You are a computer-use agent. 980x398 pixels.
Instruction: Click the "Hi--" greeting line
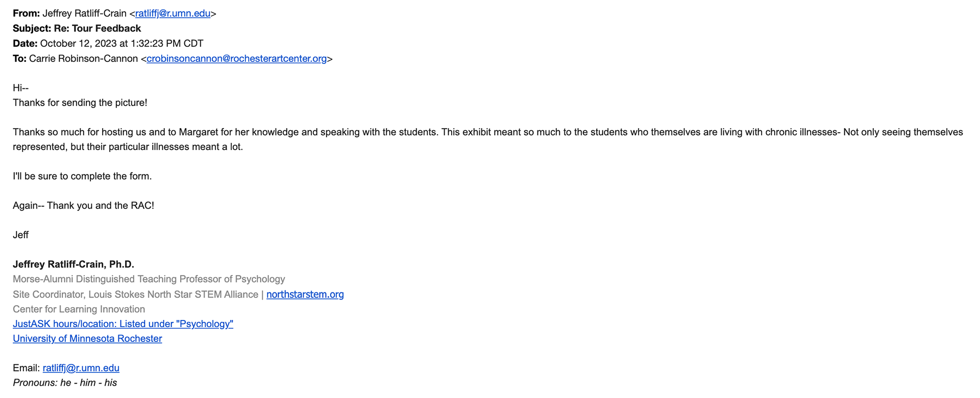tap(20, 88)
